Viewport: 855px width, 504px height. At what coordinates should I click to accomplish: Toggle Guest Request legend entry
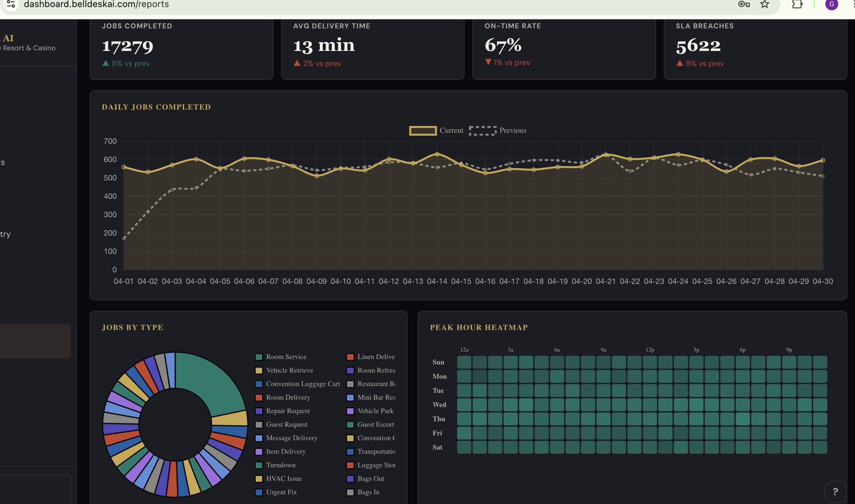(281, 424)
